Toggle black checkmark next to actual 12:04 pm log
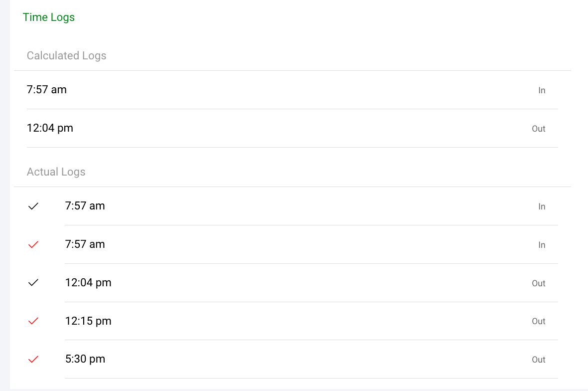The width and height of the screenshot is (588, 391). pos(33,283)
